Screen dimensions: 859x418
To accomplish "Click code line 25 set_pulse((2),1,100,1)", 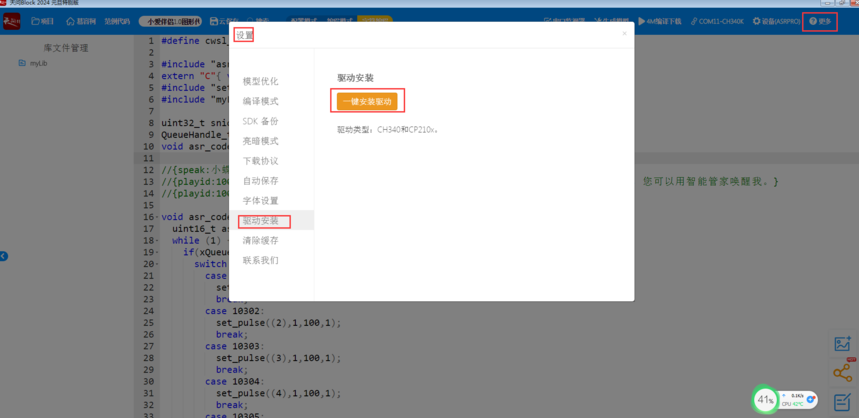I will click(278, 323).
